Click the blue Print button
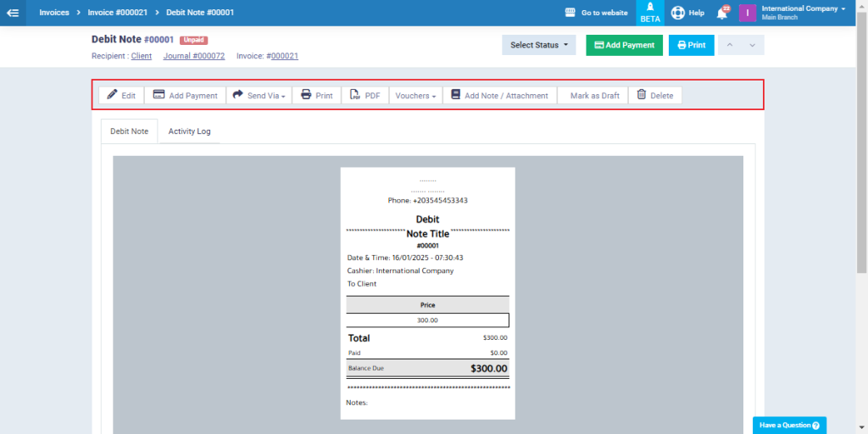This screenshot has height=434, width=868. pos(692,45)
